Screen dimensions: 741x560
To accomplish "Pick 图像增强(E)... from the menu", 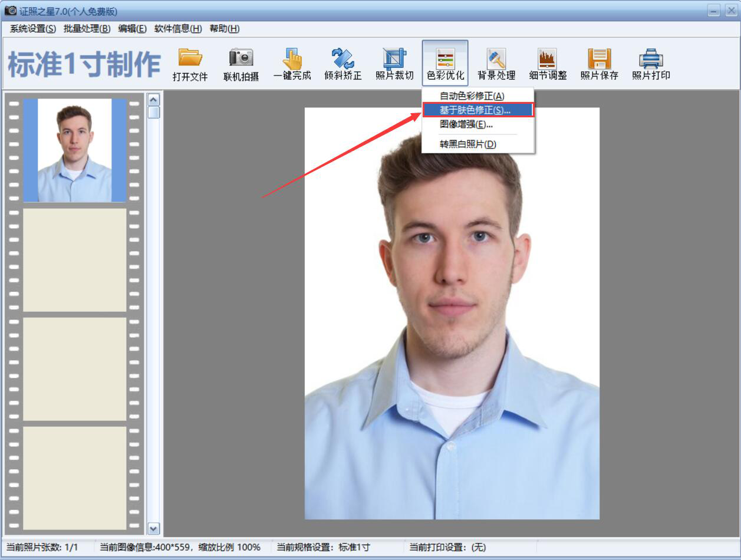I will 478,124.
